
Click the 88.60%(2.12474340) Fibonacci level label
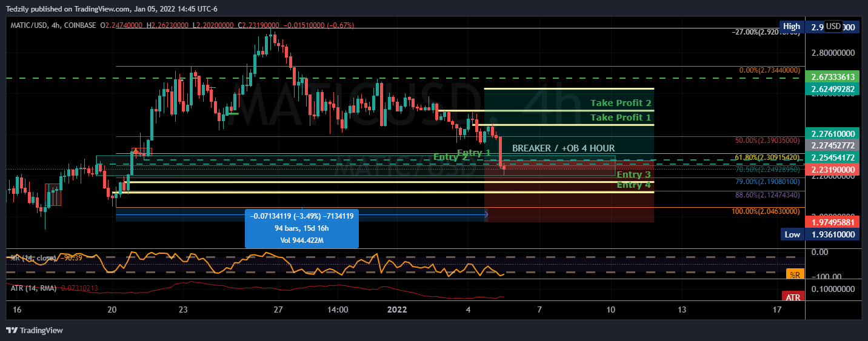(767, 194)
